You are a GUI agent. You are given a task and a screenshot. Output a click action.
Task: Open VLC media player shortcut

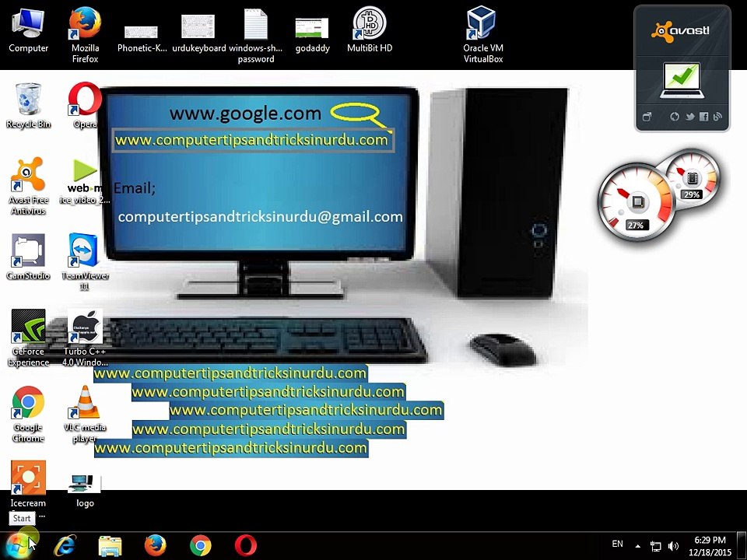tap(85, 413)
